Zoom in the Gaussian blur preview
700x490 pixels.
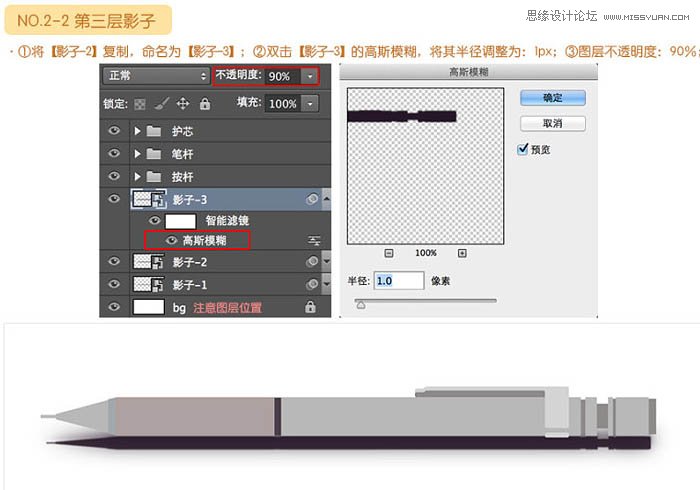[462, 253]
